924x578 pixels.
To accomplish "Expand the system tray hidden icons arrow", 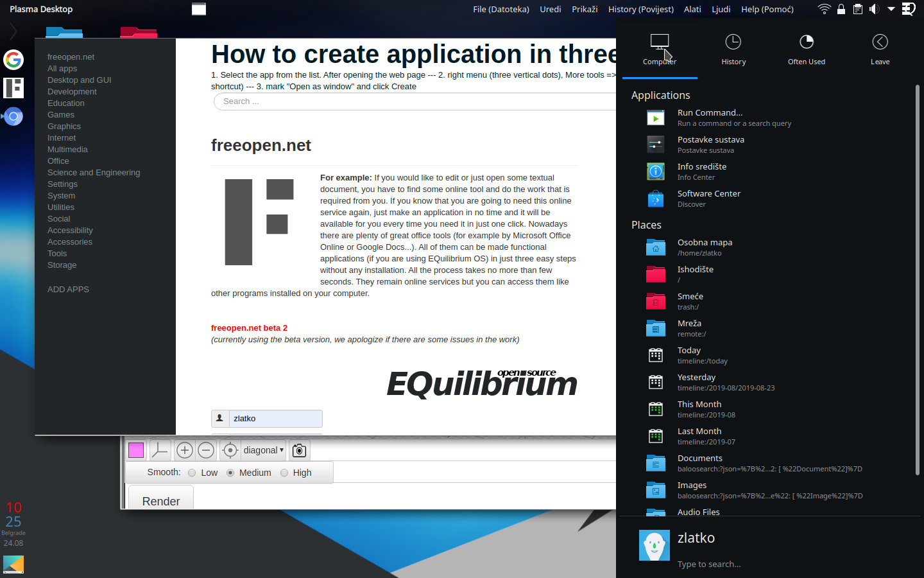I will [891, 9].
